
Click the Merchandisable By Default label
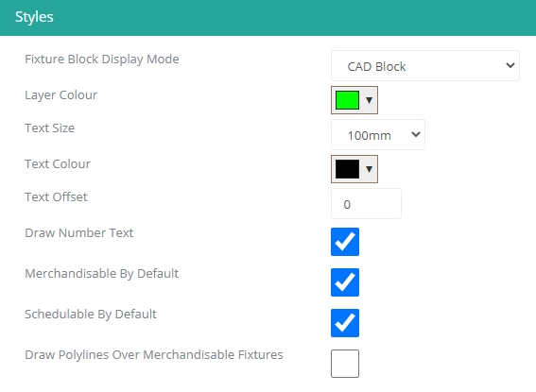(x=101, y=274)
